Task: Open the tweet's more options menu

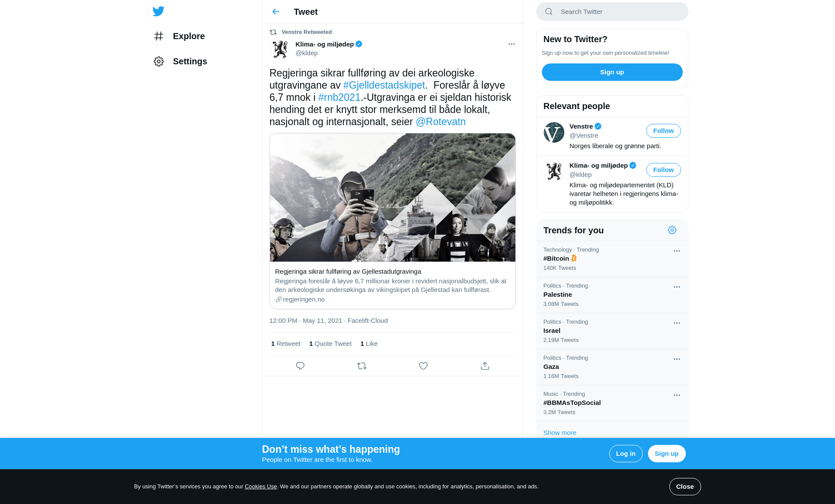Action: coord(511,44)
